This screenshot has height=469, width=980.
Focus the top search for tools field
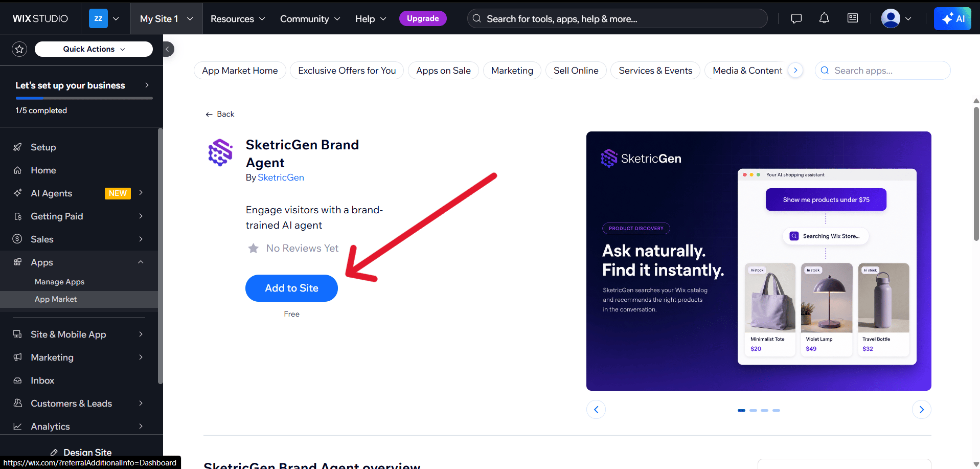click(617, 19)
